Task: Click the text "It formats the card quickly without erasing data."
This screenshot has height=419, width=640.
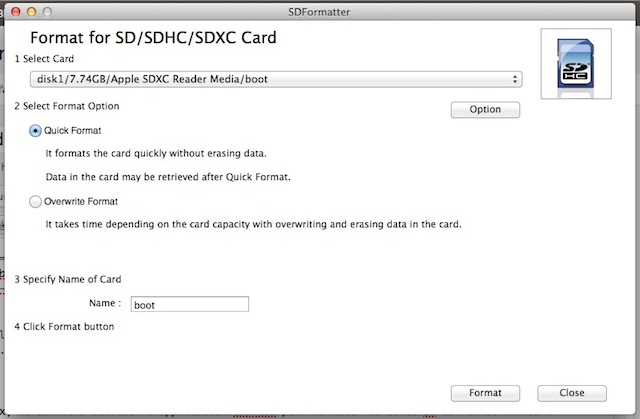Action: [x=156, y=153]
